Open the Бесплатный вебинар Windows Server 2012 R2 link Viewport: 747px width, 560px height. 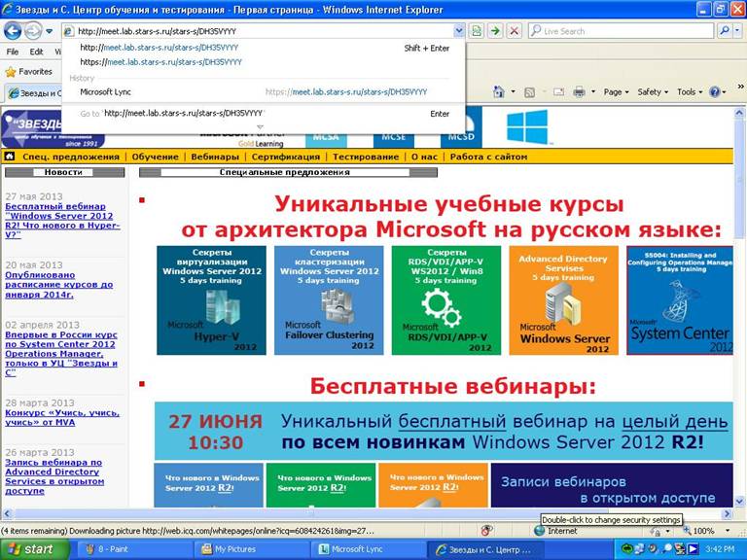tap(62, 221)
